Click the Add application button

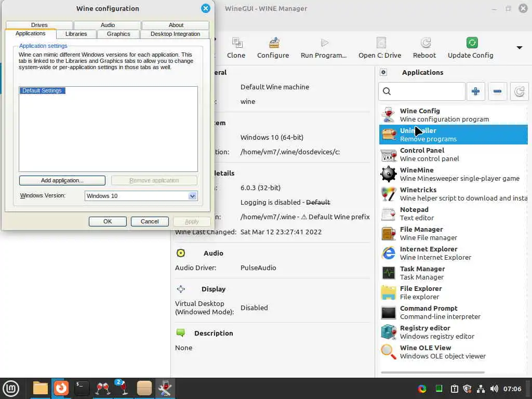(x=62, y=180)
